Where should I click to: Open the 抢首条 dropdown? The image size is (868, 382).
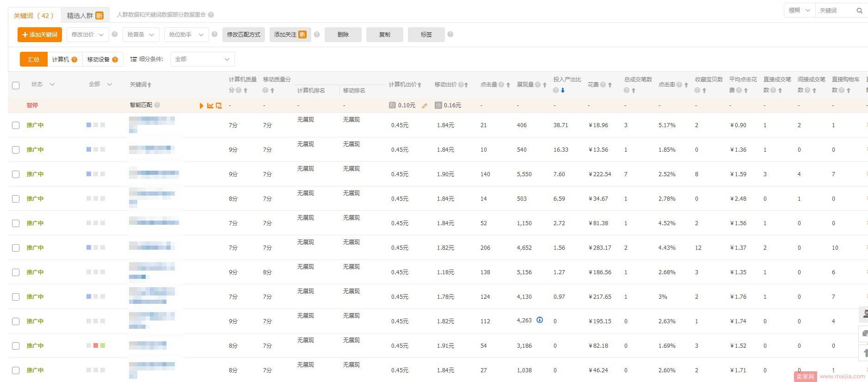point(141,35)
